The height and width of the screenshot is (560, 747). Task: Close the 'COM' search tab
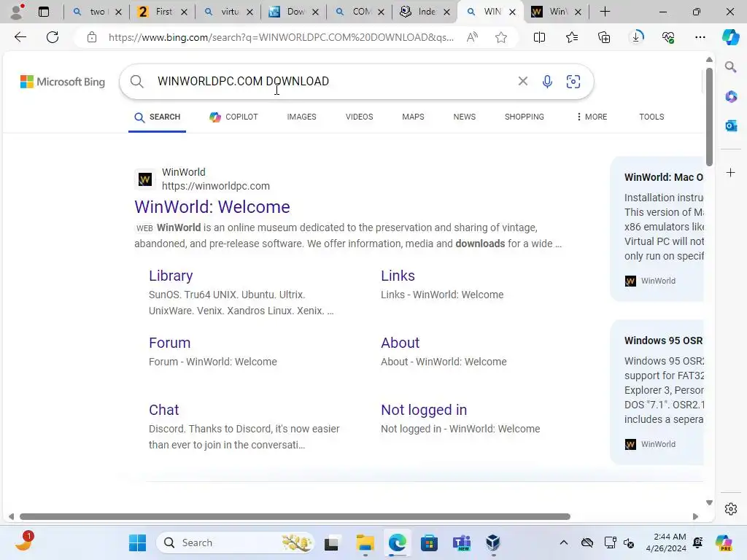tap(381, 12)
